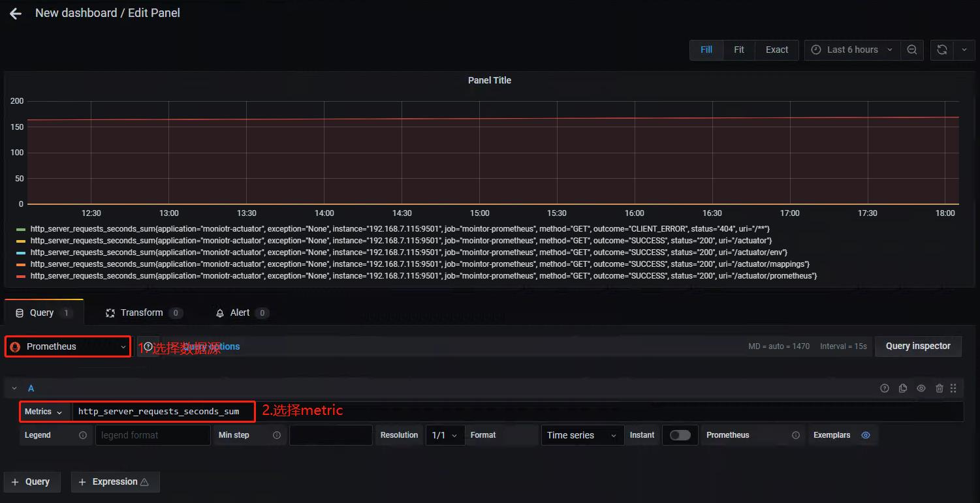Grab the query A drag handle
Screen dimensions: 980x503
953,388
